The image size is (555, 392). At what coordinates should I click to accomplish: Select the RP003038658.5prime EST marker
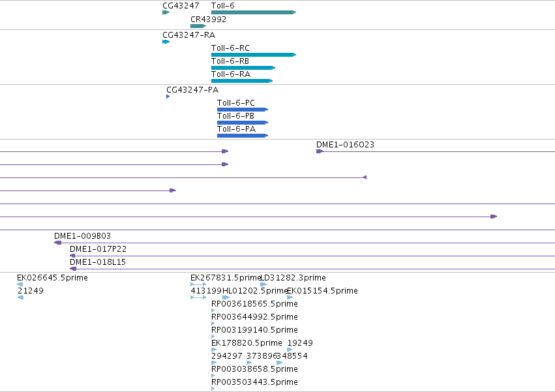tap(213, 376)
